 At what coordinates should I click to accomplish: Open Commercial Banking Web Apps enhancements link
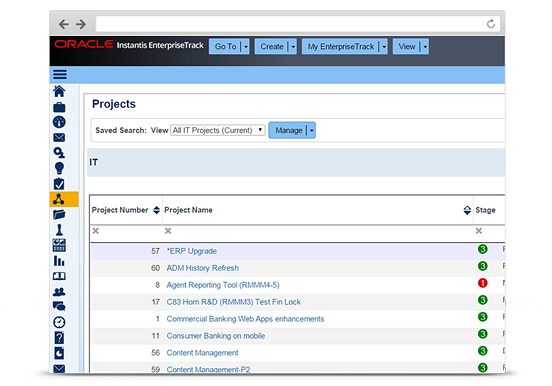pos(245,319)
